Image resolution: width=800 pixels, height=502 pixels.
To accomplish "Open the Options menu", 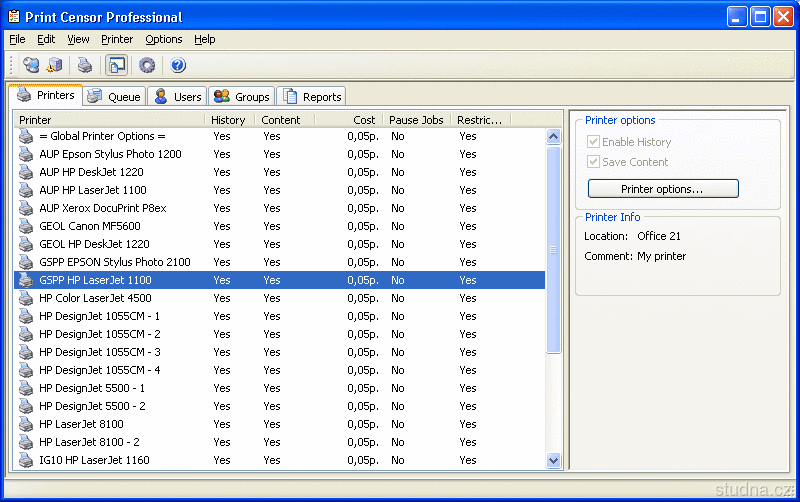I will [x=163, y=39].
